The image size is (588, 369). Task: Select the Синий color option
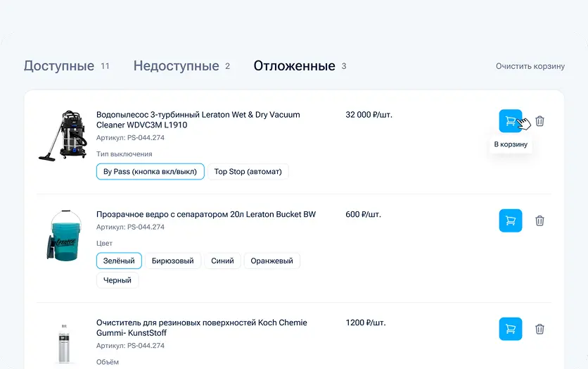222,261
